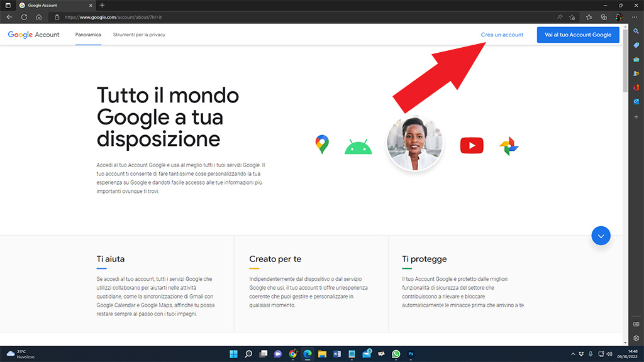644x362 pixels.
Task: Click the scrollbar down arrow
Action: coord(625,343)
